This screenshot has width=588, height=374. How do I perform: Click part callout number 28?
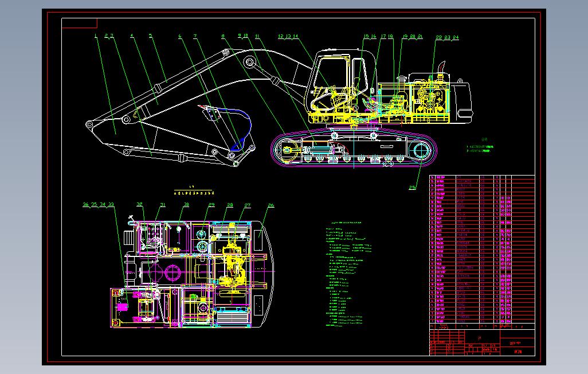pos(230,205)
